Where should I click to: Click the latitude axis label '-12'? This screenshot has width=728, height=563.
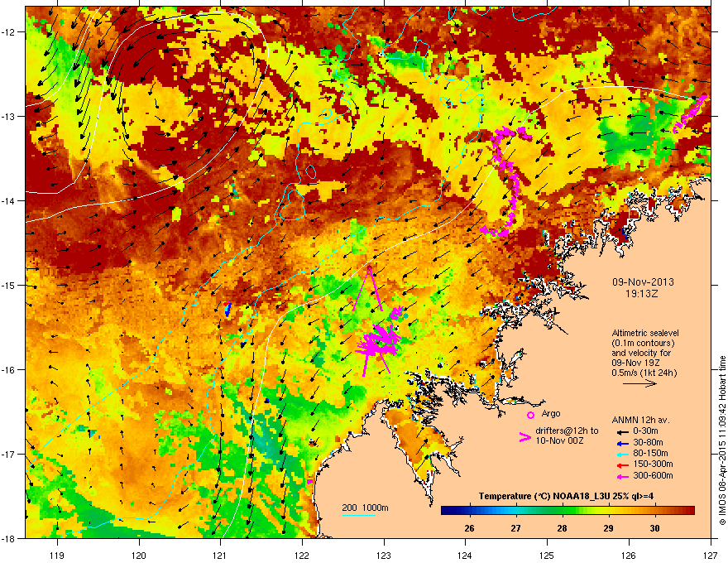click(x=8, y=32)
